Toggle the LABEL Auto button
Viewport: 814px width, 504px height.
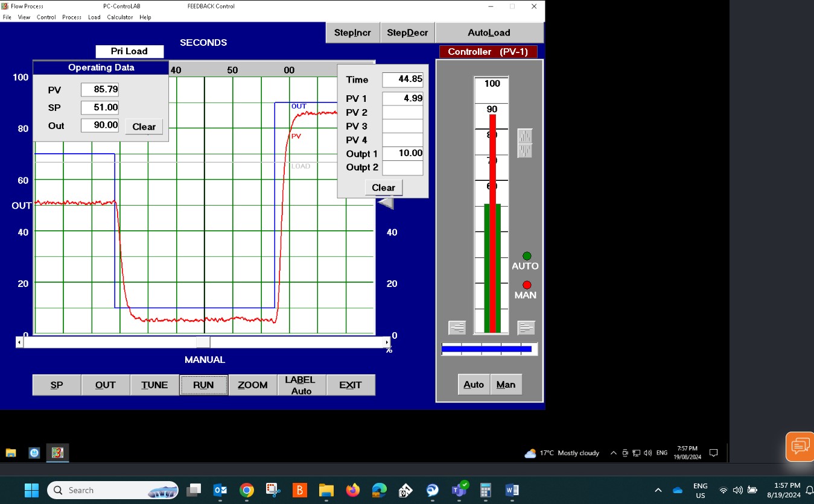coord(301,385)
